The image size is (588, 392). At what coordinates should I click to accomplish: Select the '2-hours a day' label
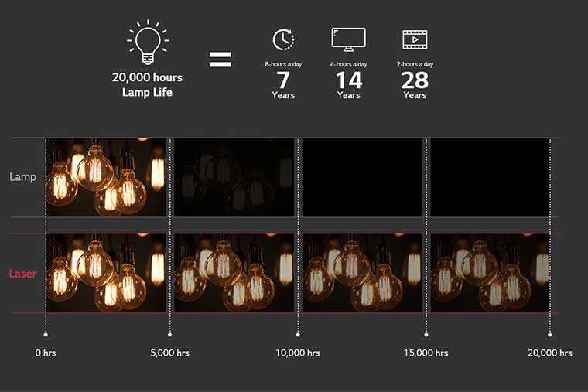click(x=415, y=64)
